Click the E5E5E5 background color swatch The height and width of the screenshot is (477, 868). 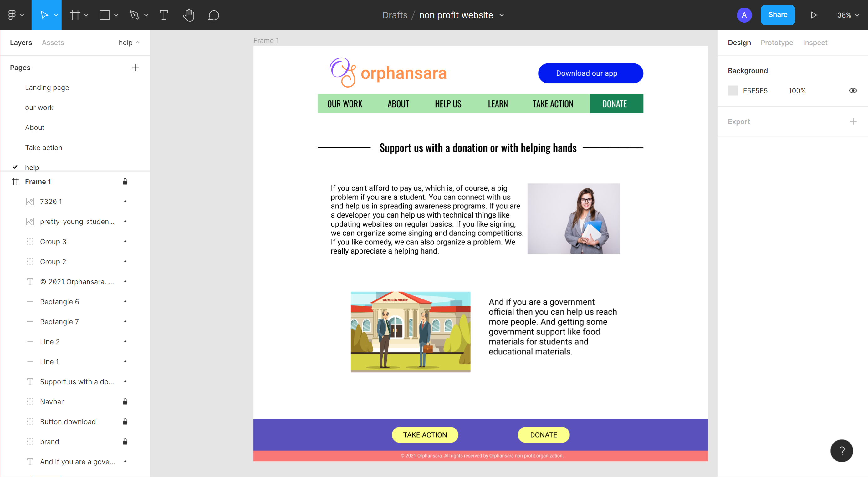pos(733,90)
